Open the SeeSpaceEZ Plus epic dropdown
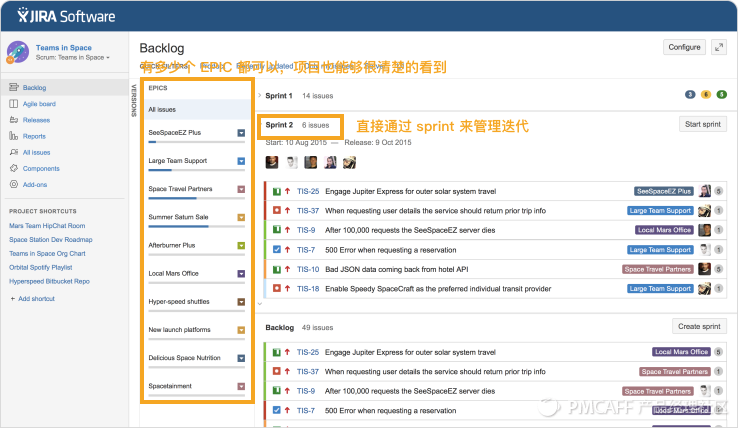This screenshot has width=740, height=428. (x=241, y=133)
